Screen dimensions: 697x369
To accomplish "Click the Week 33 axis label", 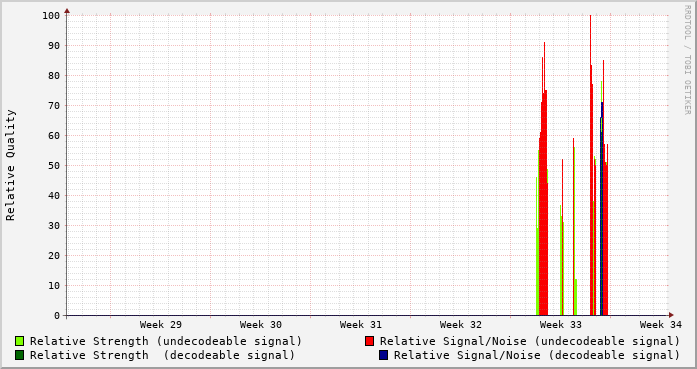I will coord(561,325).
